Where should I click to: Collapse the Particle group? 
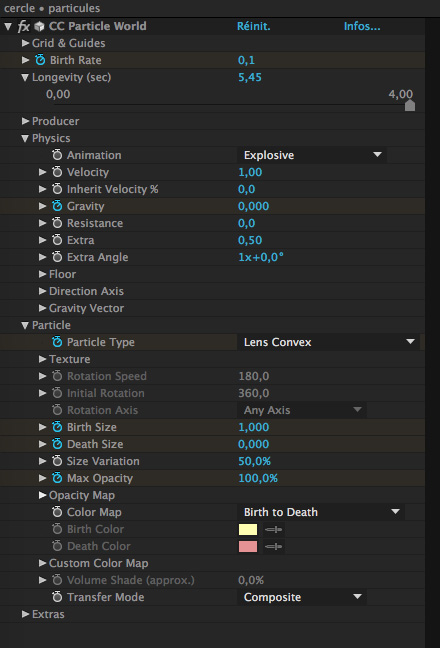[x=25, y=325]
